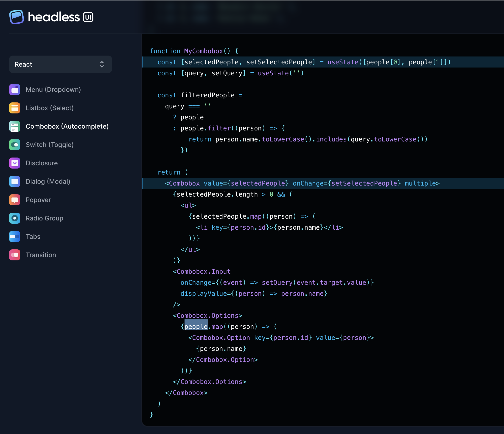504x434 pixels.
Task: Open the Transition documentation link
Action: pyautogui.click(x=41, y=255)
